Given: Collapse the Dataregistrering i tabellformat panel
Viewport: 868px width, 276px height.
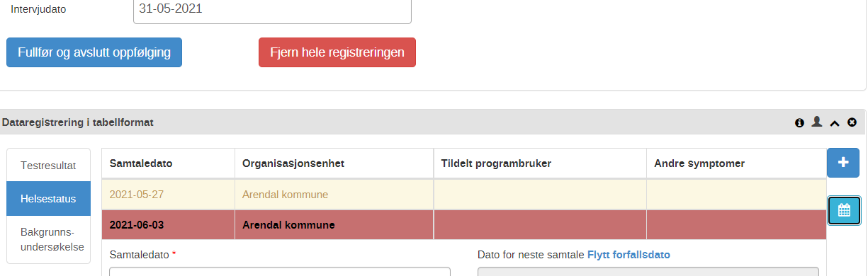Looking at the screenshot, I should (x=835, y=122).
